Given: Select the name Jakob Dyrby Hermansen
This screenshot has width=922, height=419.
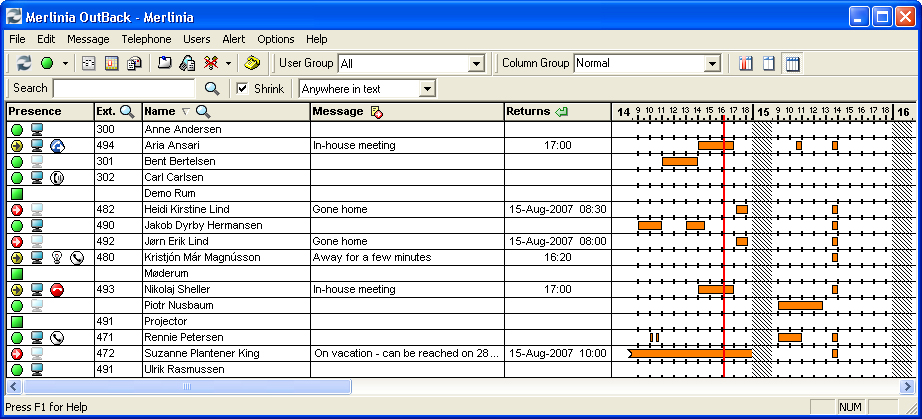Looking at the screenshot, I should 203,226.
